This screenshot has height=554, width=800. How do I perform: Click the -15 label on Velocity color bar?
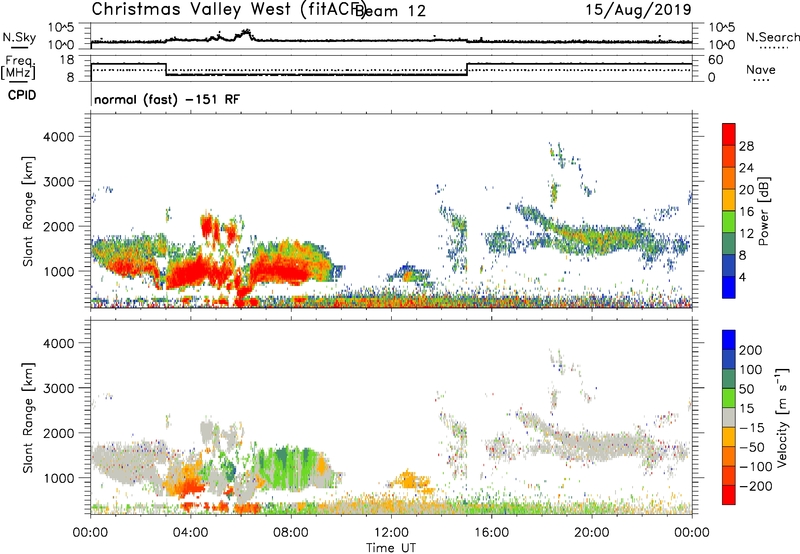752,428
